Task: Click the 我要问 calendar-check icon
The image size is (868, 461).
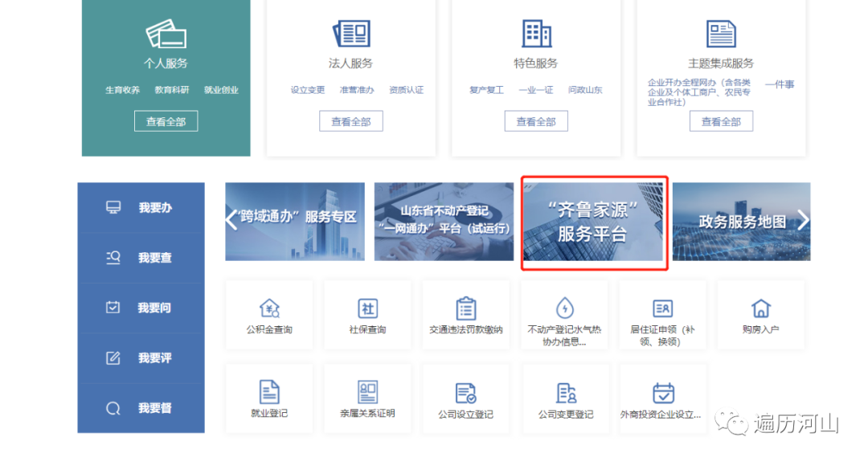Action: tap(113, 307)
